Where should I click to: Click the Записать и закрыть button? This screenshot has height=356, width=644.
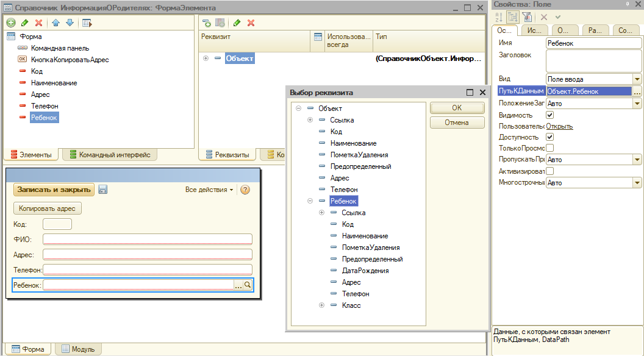click(x=54, y=190)
